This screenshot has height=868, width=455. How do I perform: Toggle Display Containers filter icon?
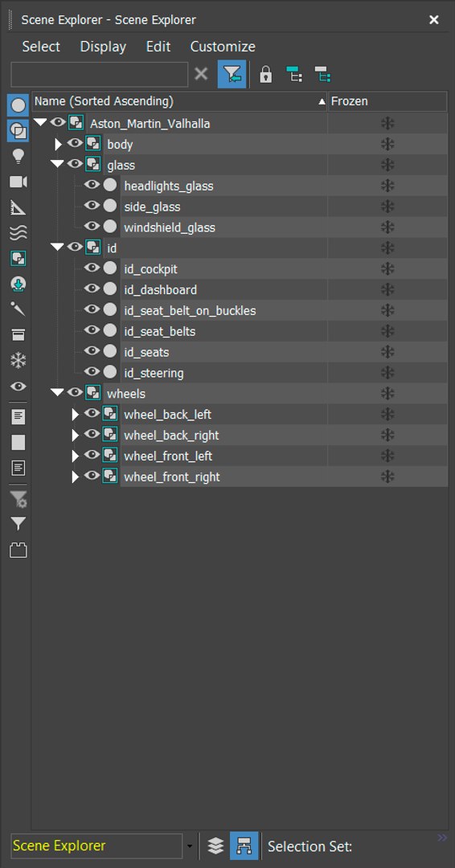18,334
